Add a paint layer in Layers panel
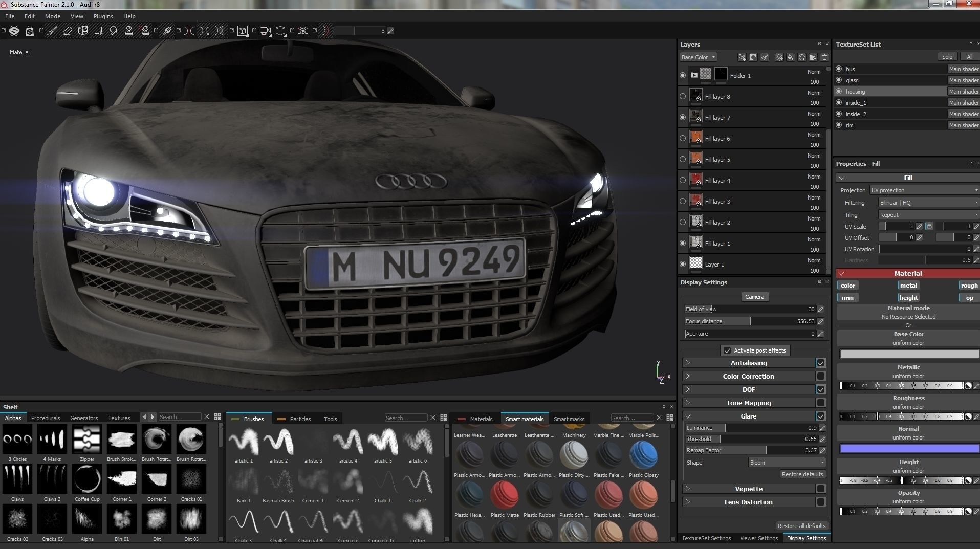980x549 pixels. pos(779,57)
